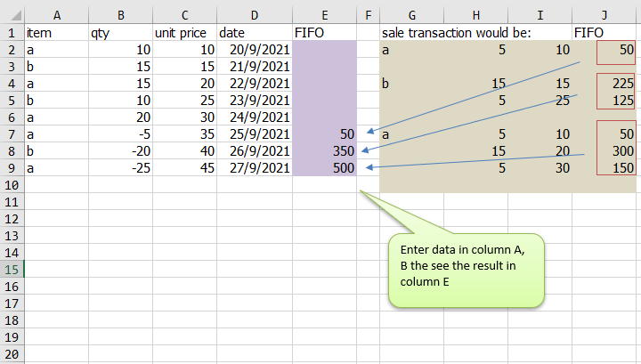Select the column J header
Viewport: 641px width, 364px height.
[604, 14]
